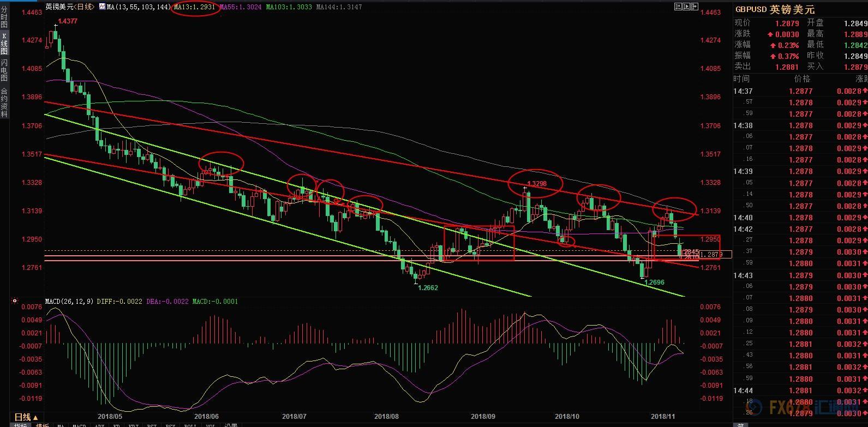
Task: Switch to the 分时图 sidebar tab
Action: 4,17
